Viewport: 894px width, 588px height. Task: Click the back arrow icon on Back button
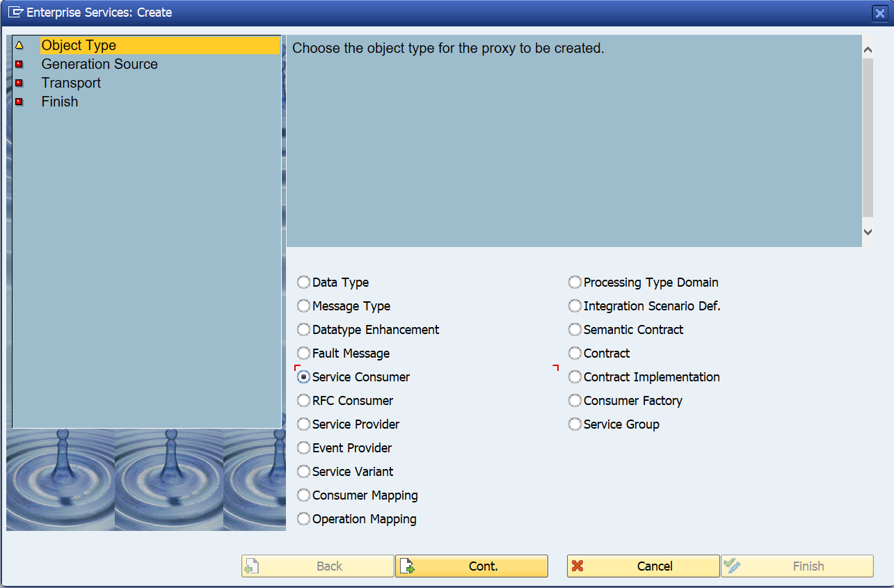click(x=253, y=566)
